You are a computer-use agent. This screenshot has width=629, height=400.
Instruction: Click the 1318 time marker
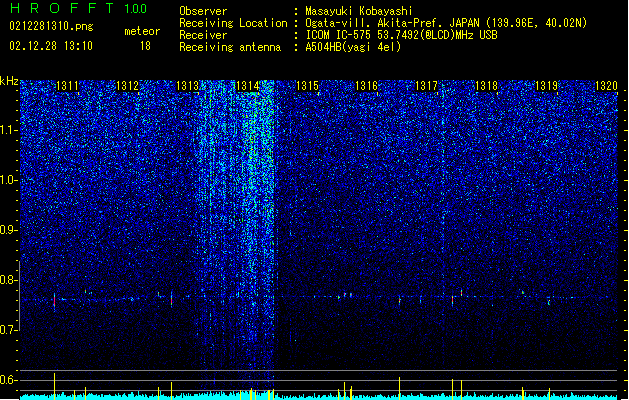pos(486,86)
